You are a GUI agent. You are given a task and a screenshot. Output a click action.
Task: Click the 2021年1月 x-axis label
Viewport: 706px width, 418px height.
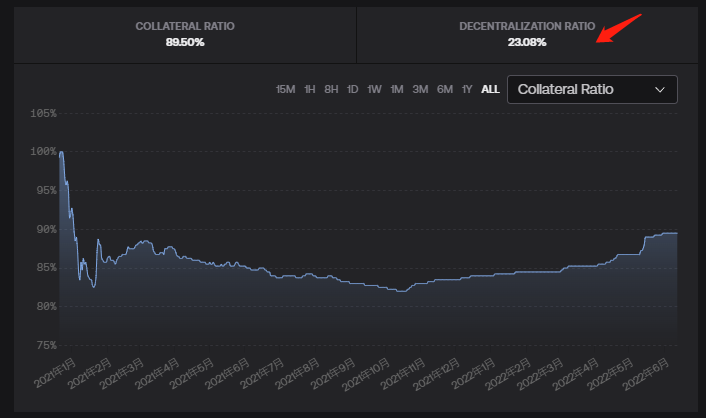[x=54, y=373]
